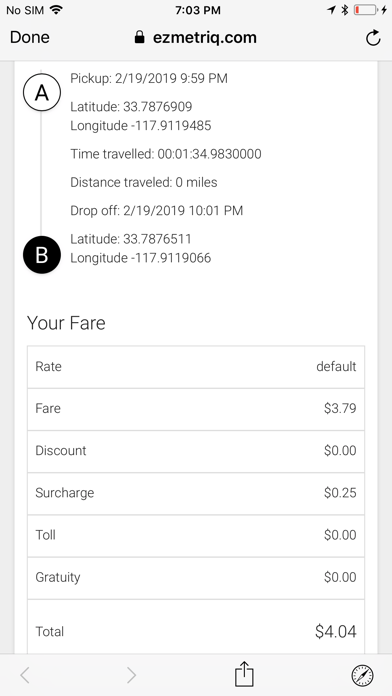
Task: Open page in Safari compass icon
Action: click(x=362, y=675)
